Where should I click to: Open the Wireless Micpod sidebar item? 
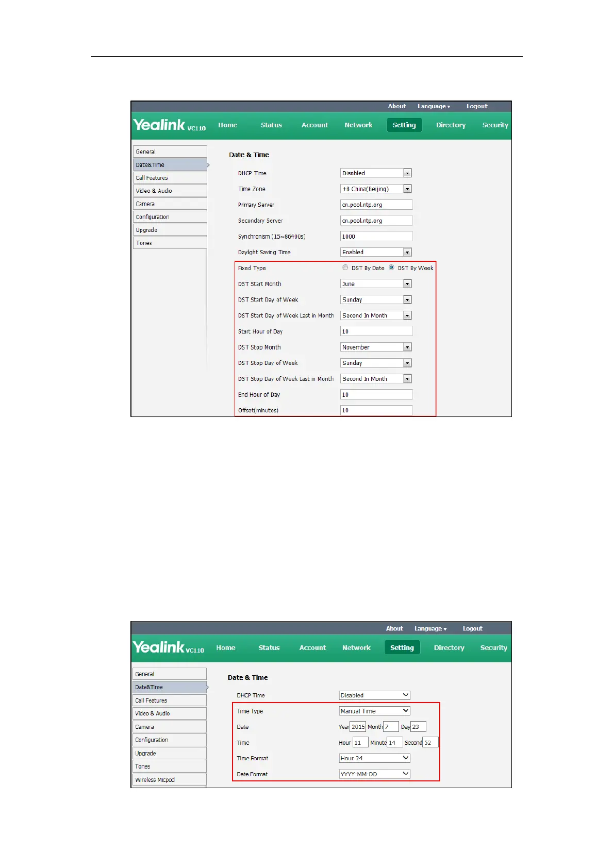click(x=170, y=780)
